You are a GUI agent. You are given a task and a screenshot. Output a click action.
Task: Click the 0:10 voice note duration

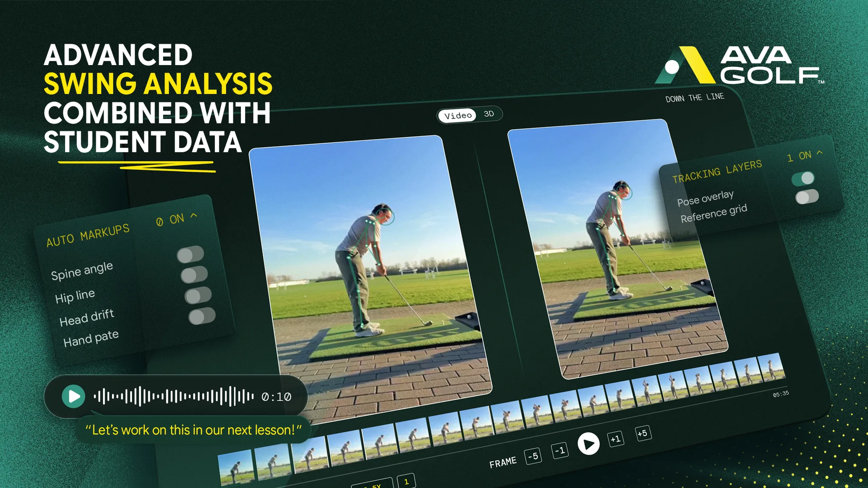[x=276, y=397]
